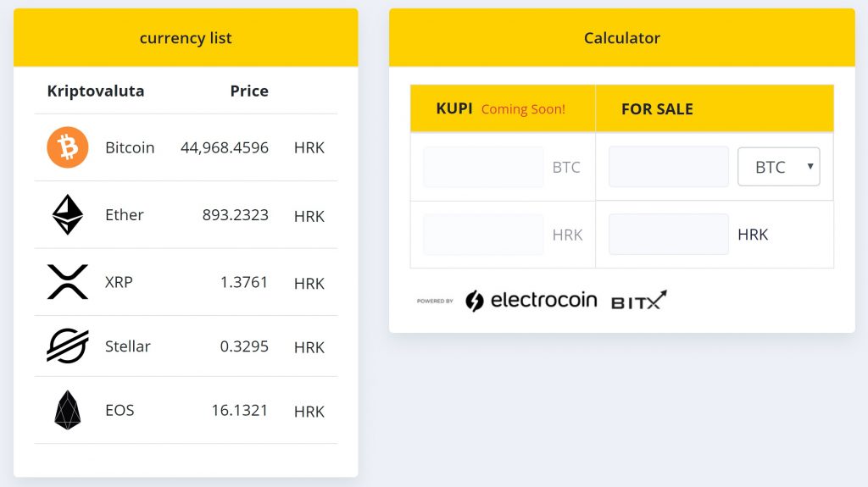Click the Bitcoin name in currency list
Viewport: 868px width, 487px height.
click(130, 147)
